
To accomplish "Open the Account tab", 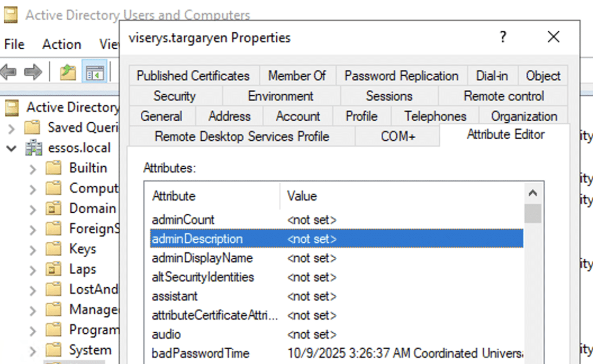I will 298,116.
